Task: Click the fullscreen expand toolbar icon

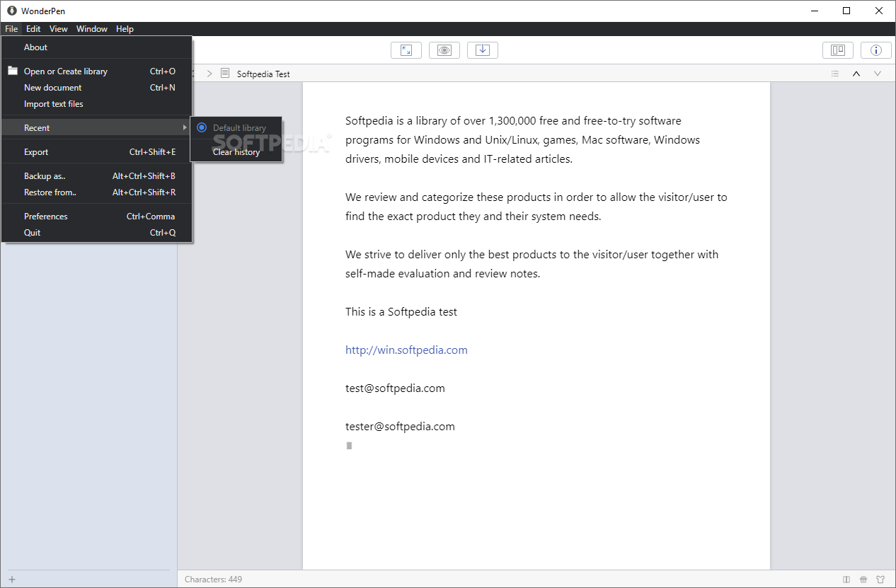Action: coord(406,50)
